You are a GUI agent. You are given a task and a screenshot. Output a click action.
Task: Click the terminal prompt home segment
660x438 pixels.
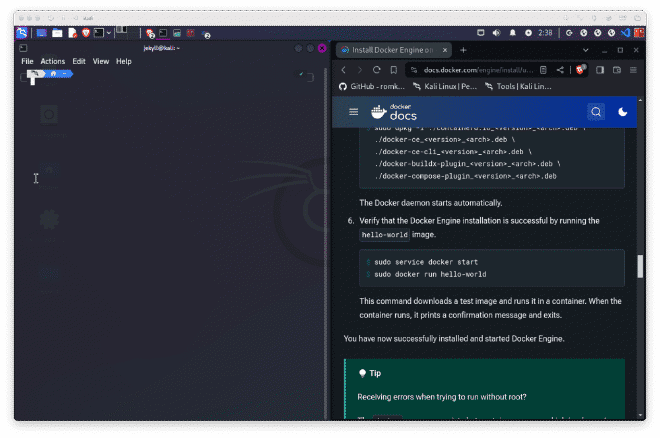[x=53, y=74]
